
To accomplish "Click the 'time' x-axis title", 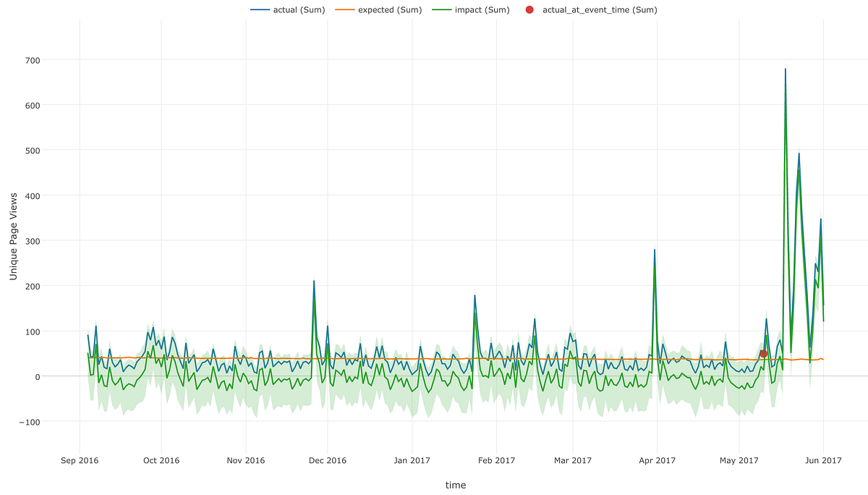I will (456, 485).
